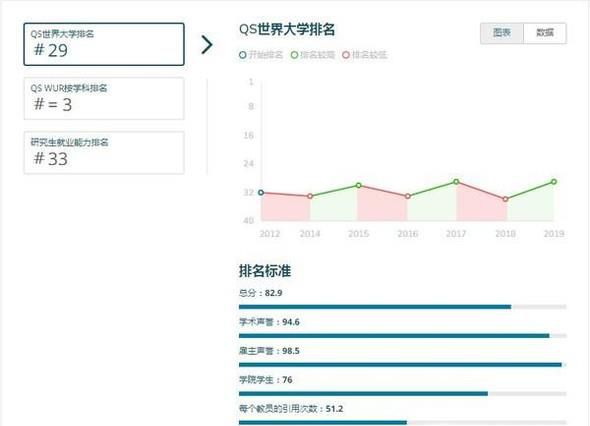
Task: Select the QS WUR按学科排名 #=3 card
Action: click(104, 99)
